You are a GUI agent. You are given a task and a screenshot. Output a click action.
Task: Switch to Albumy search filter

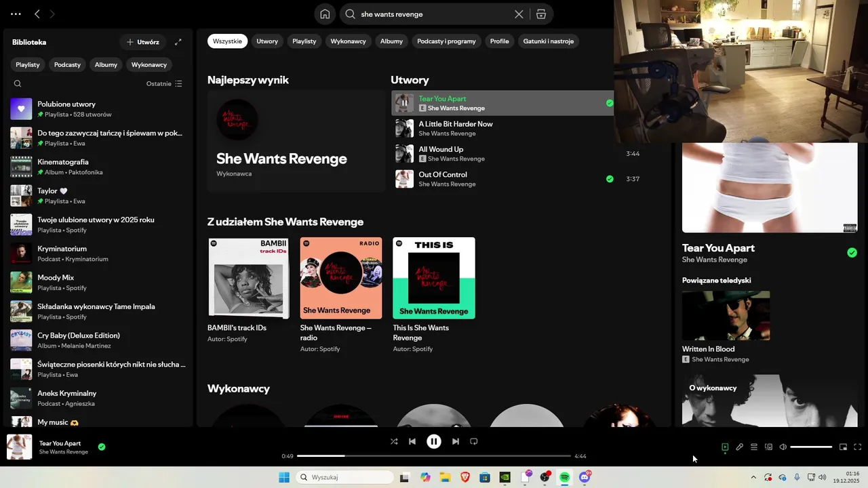click(x=391, y=41)
